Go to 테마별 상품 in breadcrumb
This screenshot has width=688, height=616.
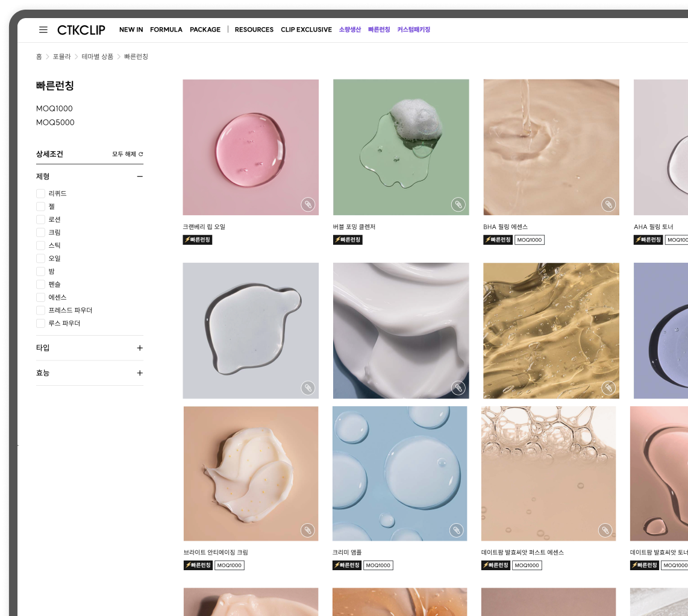tap(98, 57)
